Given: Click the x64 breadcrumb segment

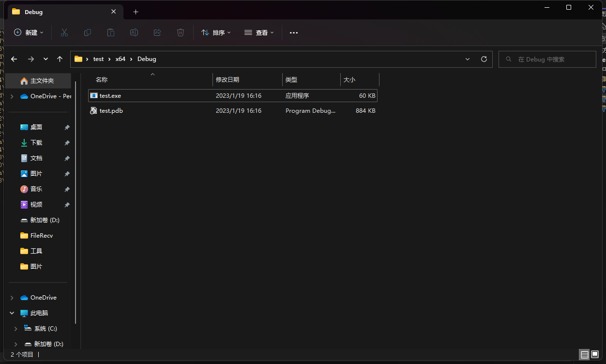Looking at the screenshot, I should point(121,59).
